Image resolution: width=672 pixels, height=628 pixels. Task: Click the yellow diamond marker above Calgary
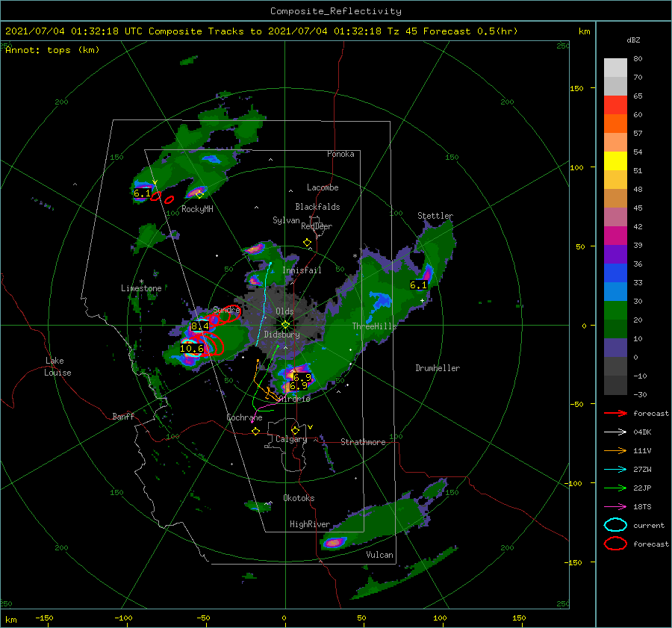pos(295,430)
